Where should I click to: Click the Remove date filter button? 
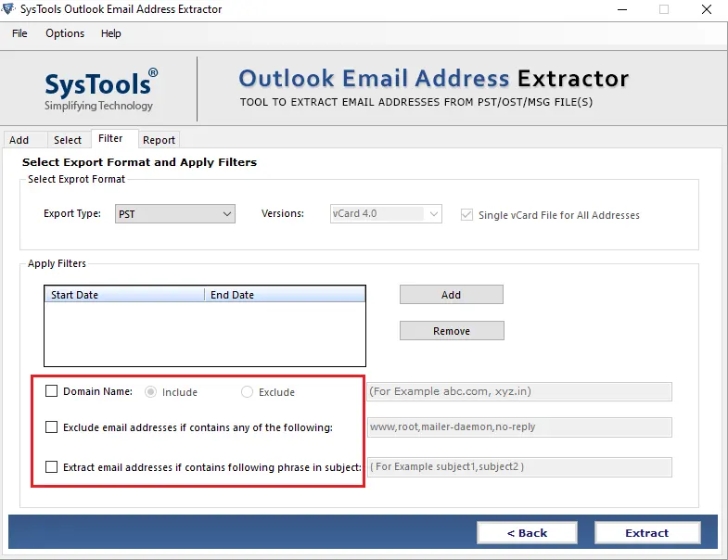point(452,331)
